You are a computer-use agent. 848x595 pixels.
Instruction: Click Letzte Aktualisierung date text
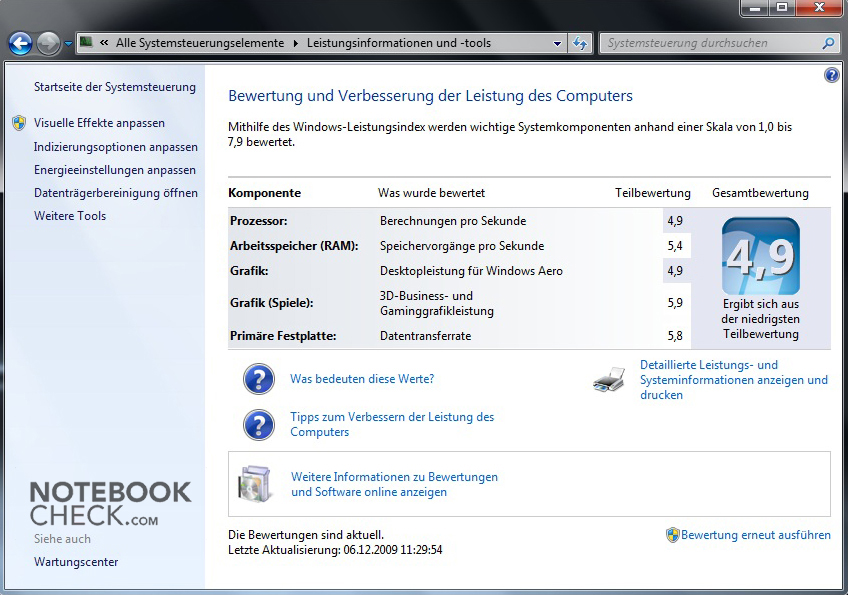(335, 550)
